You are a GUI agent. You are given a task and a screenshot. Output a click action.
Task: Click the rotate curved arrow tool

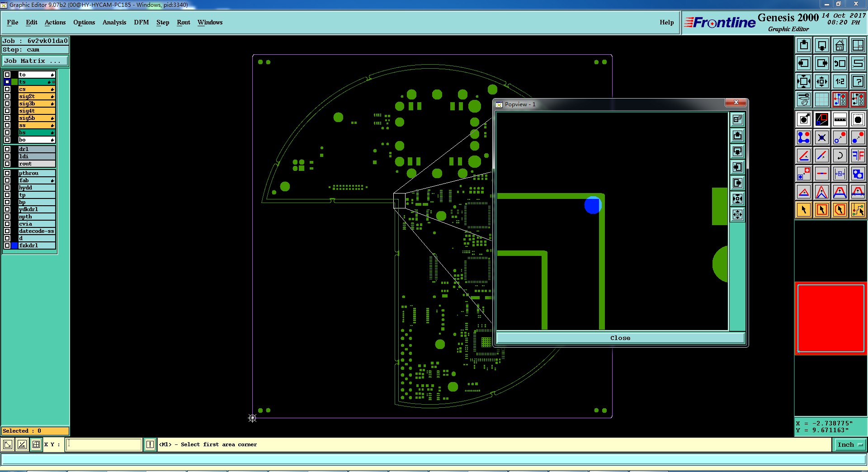click(x=840, y=156)
